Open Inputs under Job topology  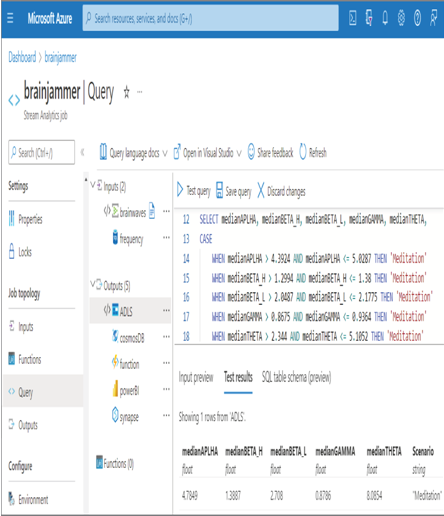pyautogui.click(x=21, y=327)
